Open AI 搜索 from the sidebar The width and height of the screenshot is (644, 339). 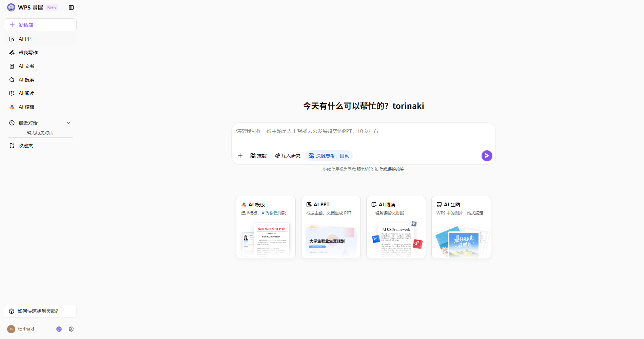pyautogui.click(x=26, y=80)
